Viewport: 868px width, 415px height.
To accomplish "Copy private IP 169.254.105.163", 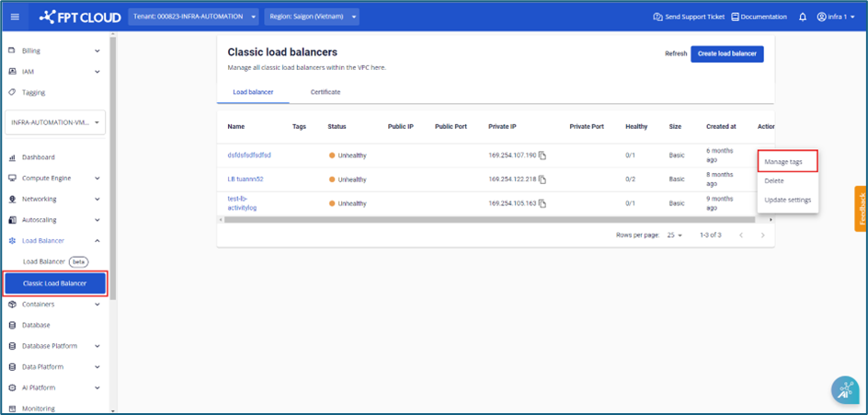I will (x=543, y=203).
